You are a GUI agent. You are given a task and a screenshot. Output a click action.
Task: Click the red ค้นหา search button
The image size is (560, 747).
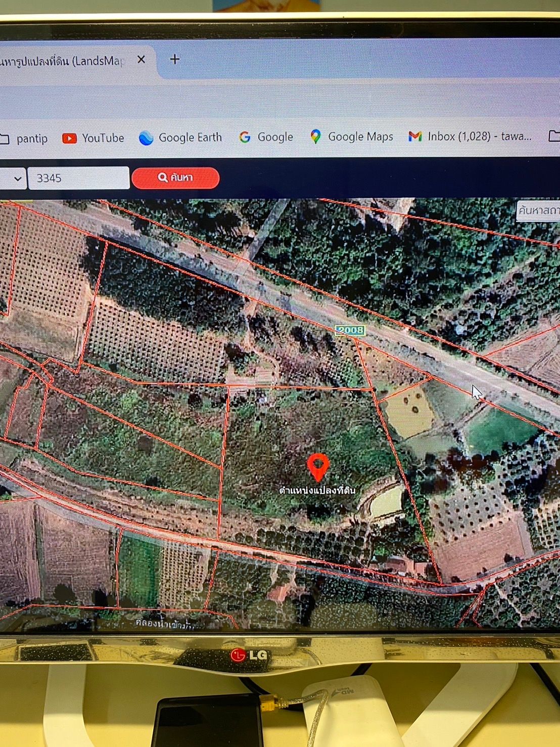coord(175,178)
